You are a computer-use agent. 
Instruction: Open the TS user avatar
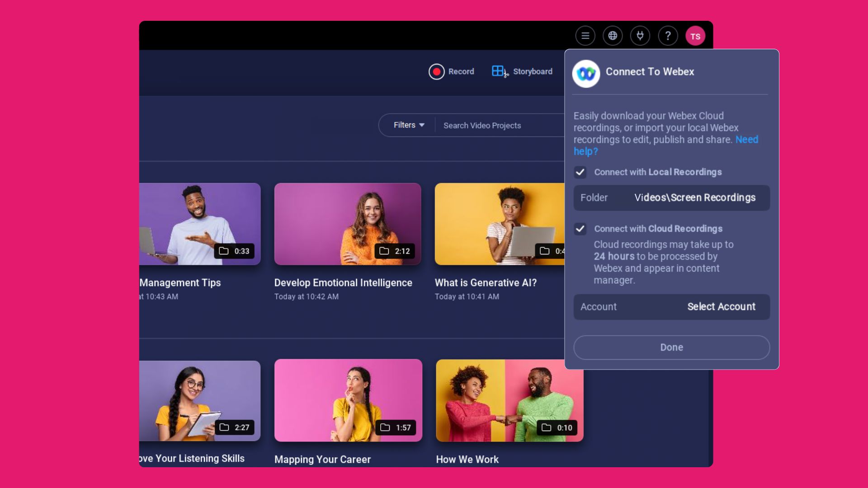pos(695,36)
